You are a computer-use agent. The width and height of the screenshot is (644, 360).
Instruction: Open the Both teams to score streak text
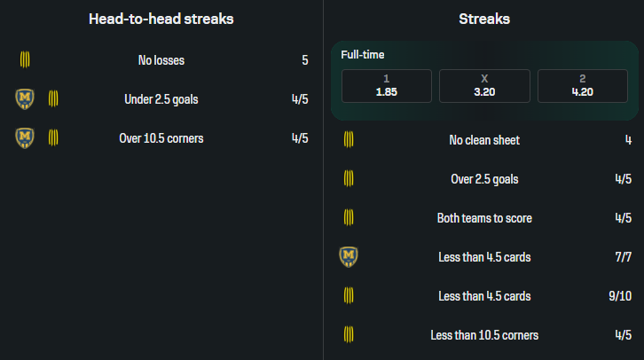coord(484,217)
